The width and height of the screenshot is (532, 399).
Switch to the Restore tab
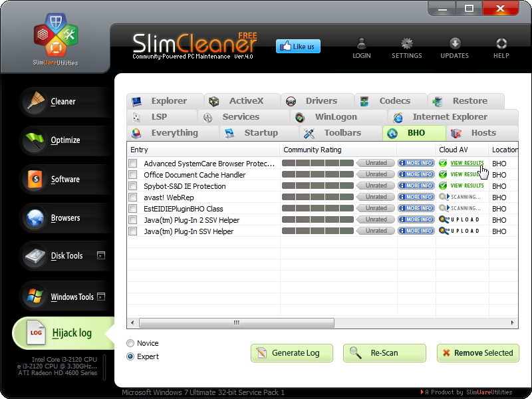(x=466, y=101)
